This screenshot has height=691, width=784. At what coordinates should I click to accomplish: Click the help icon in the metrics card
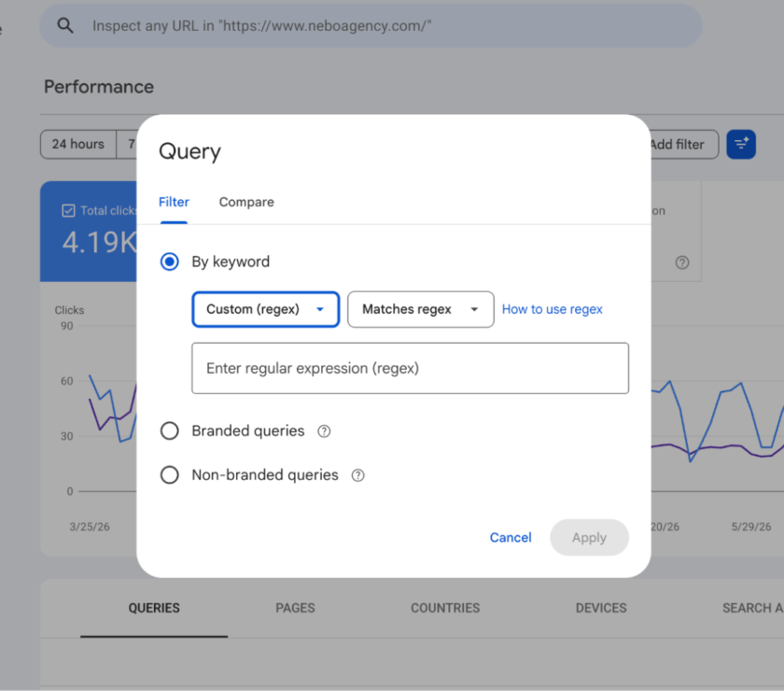coord(682,262)
